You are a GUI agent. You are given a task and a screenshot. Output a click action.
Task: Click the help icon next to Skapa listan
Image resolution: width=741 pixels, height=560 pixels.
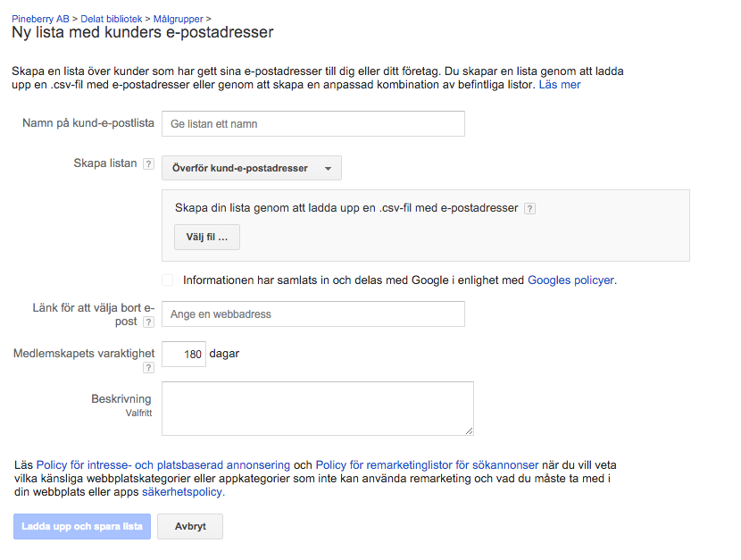click(148, 164)
